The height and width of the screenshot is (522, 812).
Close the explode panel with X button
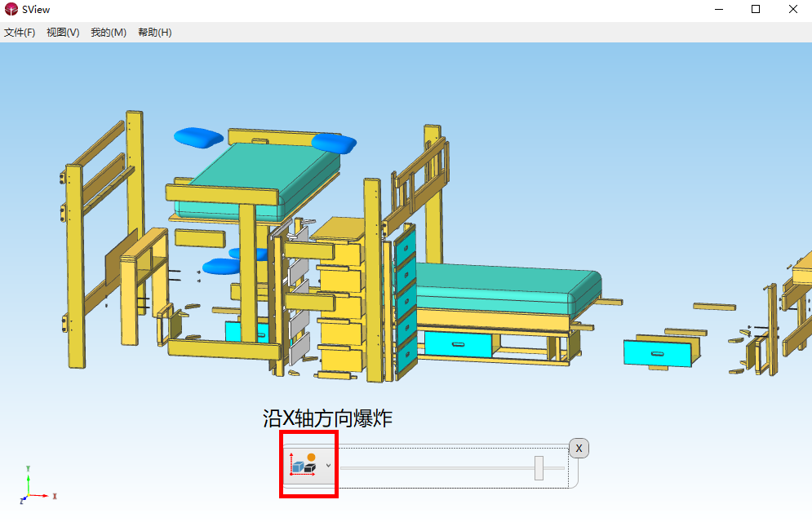tap(579, 448)
